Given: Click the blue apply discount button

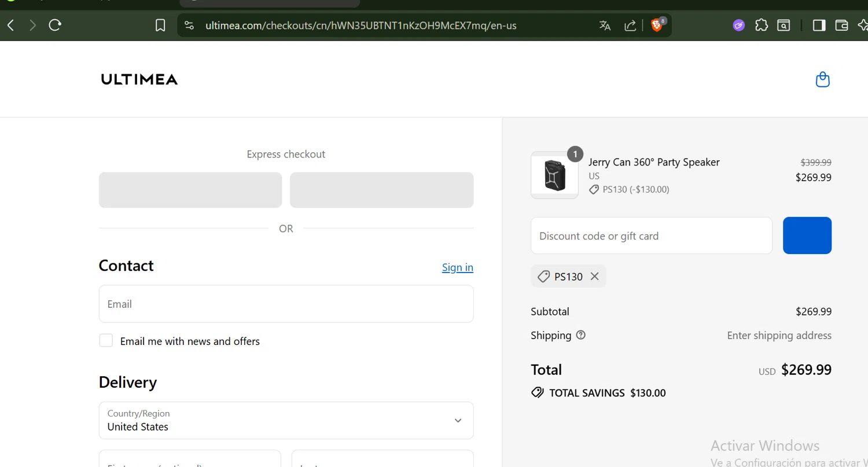Looking at the screenshot, I should 807,236.
